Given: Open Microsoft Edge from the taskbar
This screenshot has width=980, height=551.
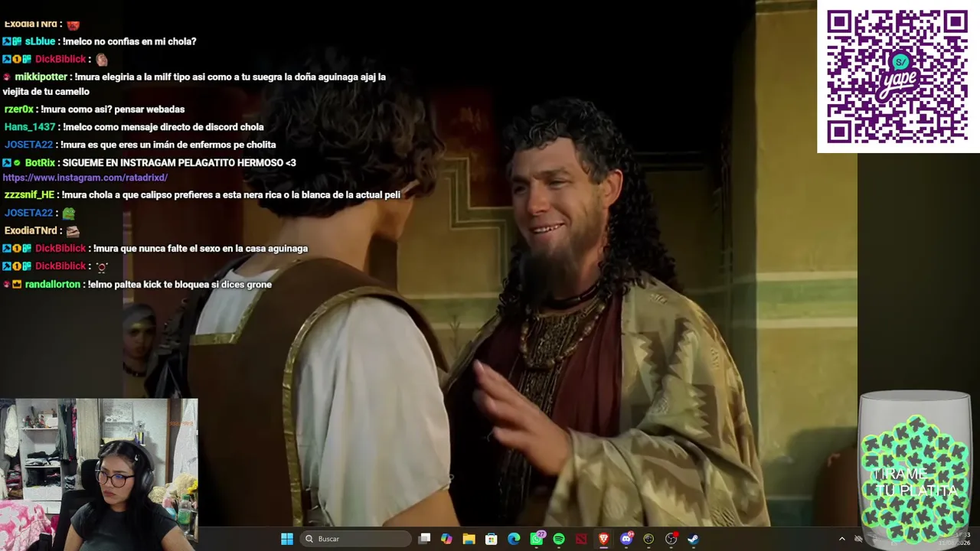Looking at the screenshot, I should [x=514, y=539].
